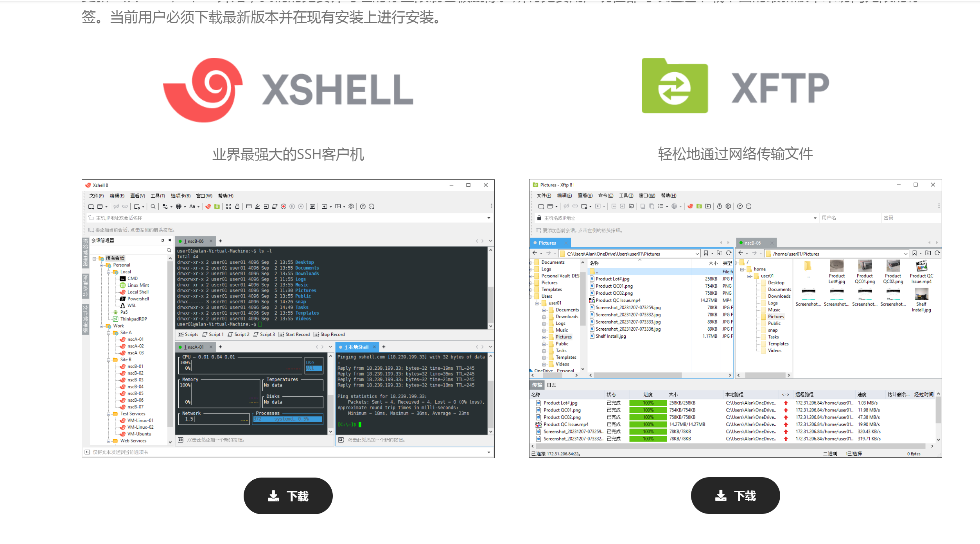Click the settings gear icon in the Xshell toolbar
The width and height of the screenshot is (980, 544).
(351, 206)
